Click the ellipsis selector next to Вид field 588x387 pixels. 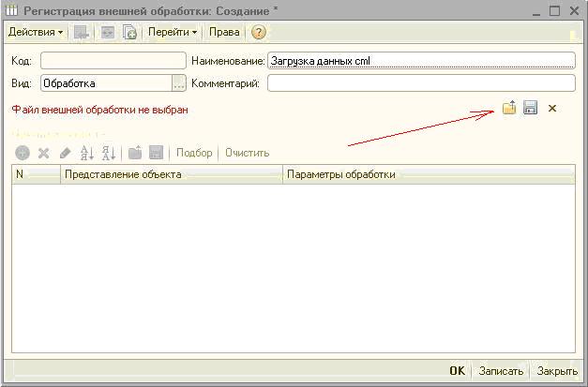pos(178,83)
